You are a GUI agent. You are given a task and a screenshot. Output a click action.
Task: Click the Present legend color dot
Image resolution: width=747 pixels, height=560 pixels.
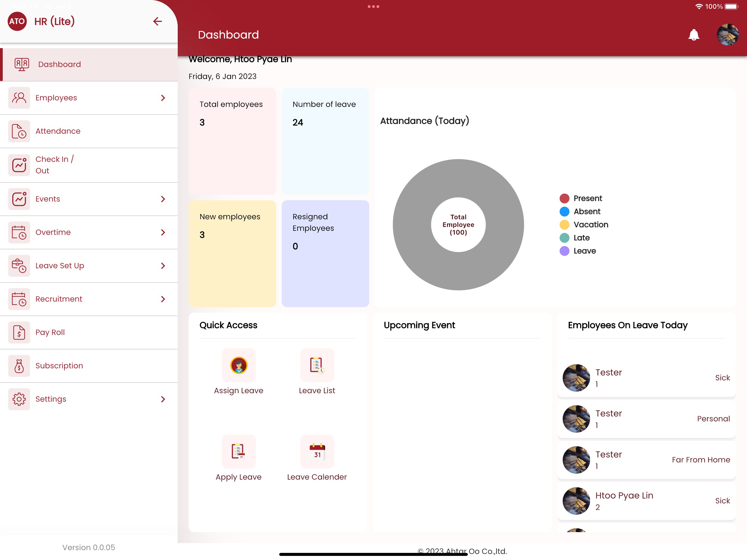(564, 198)
